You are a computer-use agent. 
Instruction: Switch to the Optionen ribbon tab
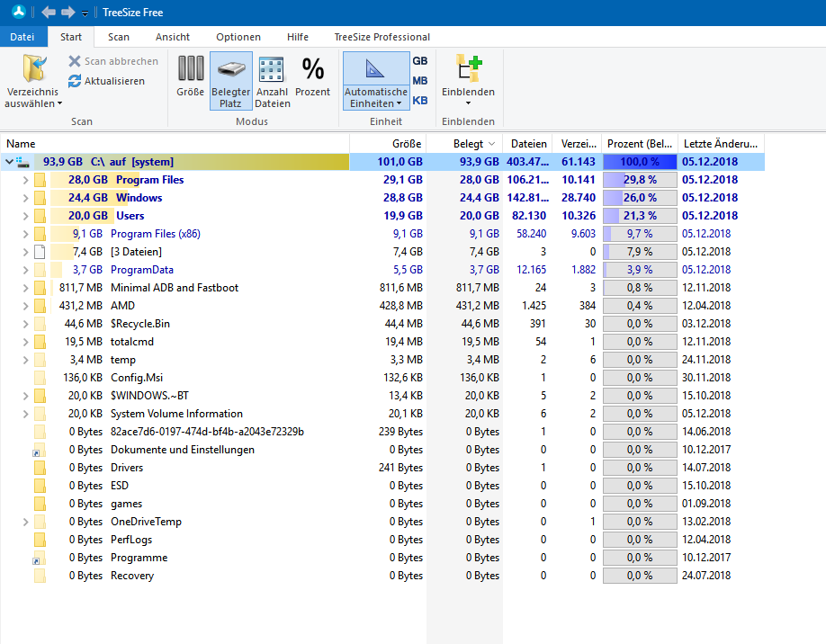pos(238,37)
